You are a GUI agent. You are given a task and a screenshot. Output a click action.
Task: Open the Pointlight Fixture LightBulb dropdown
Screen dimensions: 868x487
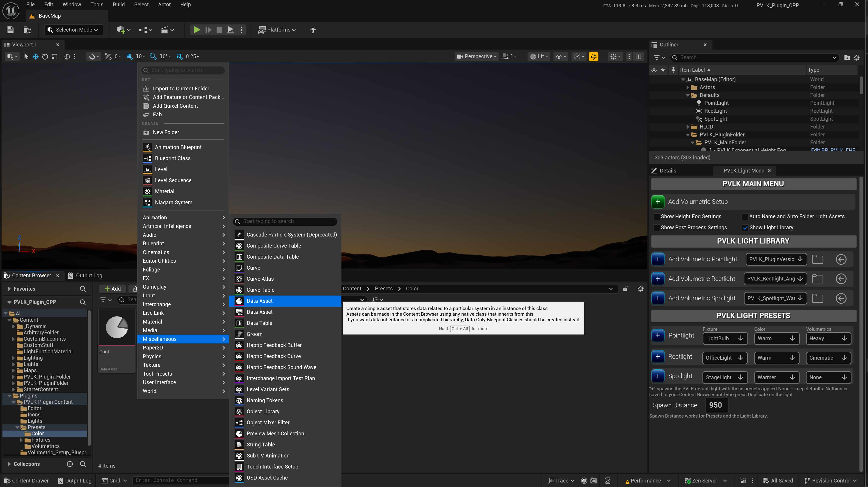[724, 338]
